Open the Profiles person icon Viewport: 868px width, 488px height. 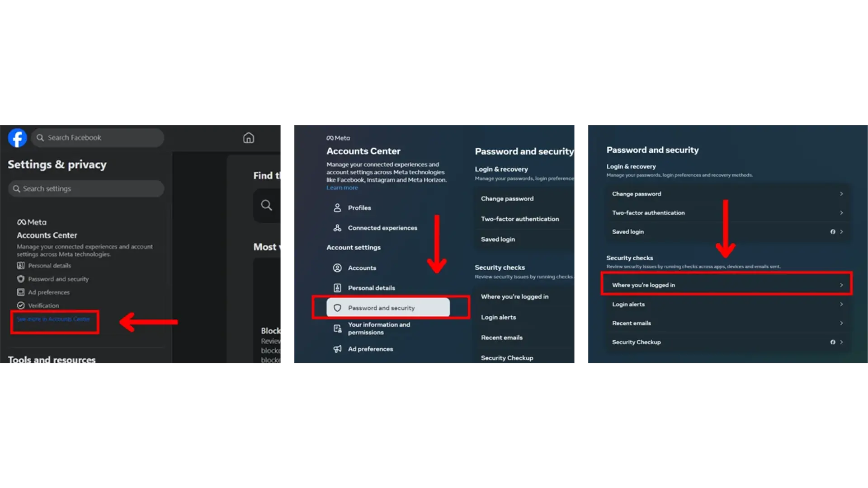point(337,208)
